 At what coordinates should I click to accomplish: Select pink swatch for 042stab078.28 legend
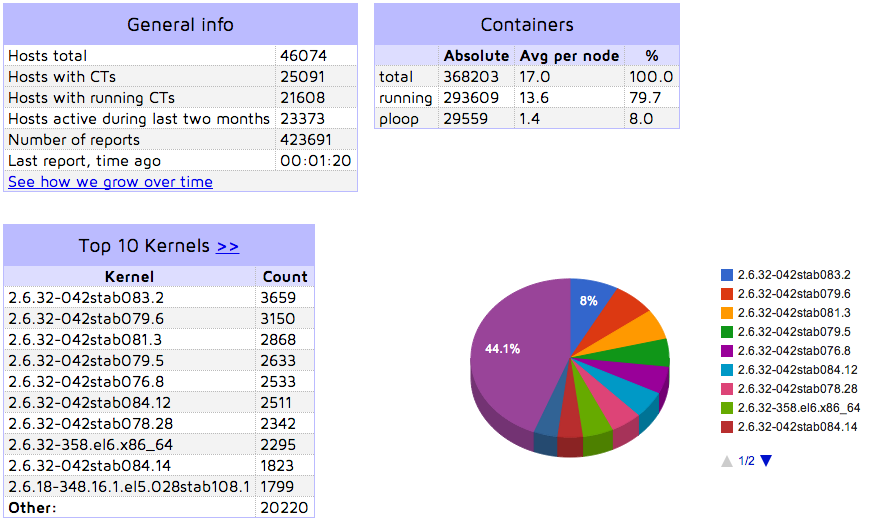pos(727,389)
